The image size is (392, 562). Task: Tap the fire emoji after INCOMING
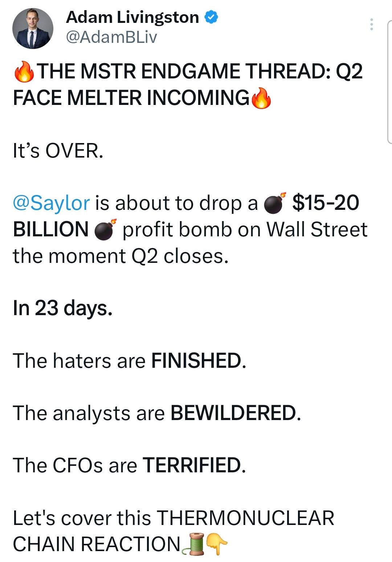pyautogui.click(x=261, y=98)
